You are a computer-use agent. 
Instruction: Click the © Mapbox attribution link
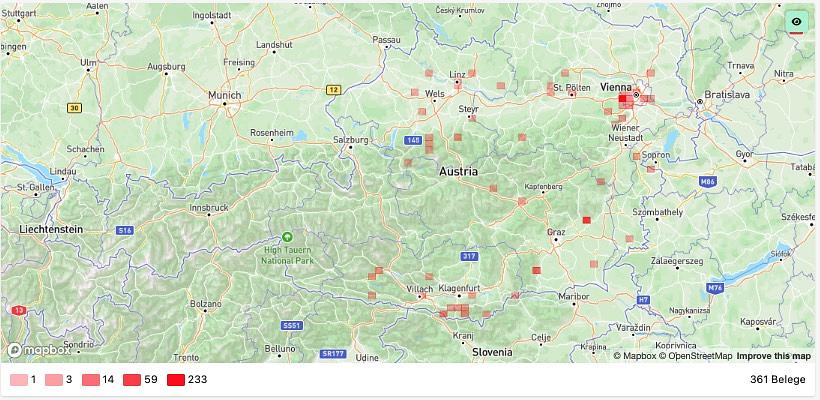pyautogui.click(x=634, y=356)
